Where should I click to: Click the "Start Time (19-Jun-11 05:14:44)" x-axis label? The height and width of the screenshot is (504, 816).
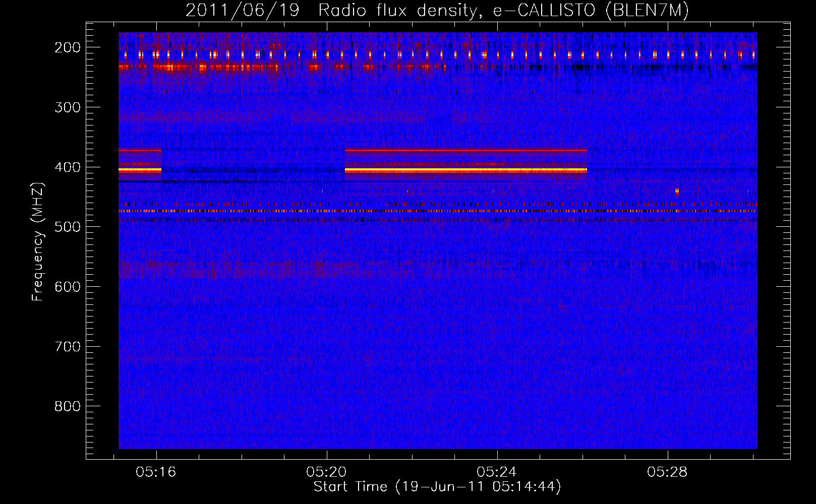click(x=437, y=487)
